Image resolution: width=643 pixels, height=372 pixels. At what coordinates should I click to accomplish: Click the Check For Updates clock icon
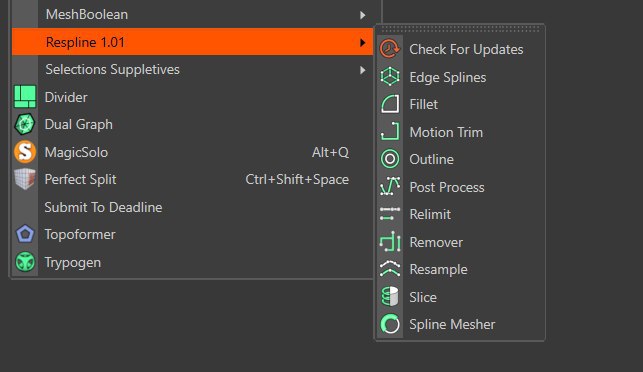[x=390, y=49]
